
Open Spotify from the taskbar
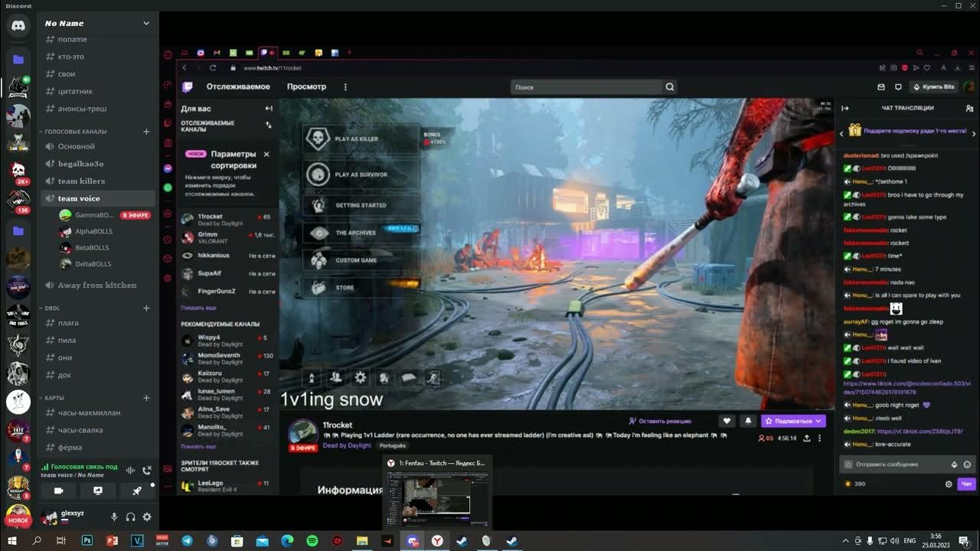pos(312,540)
